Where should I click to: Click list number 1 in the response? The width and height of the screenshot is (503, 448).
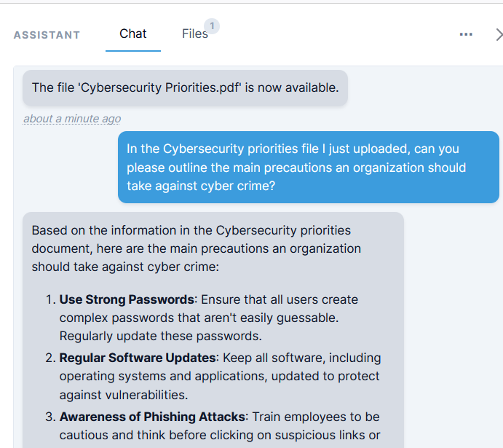pyautogui.click(x=50, y=299)
